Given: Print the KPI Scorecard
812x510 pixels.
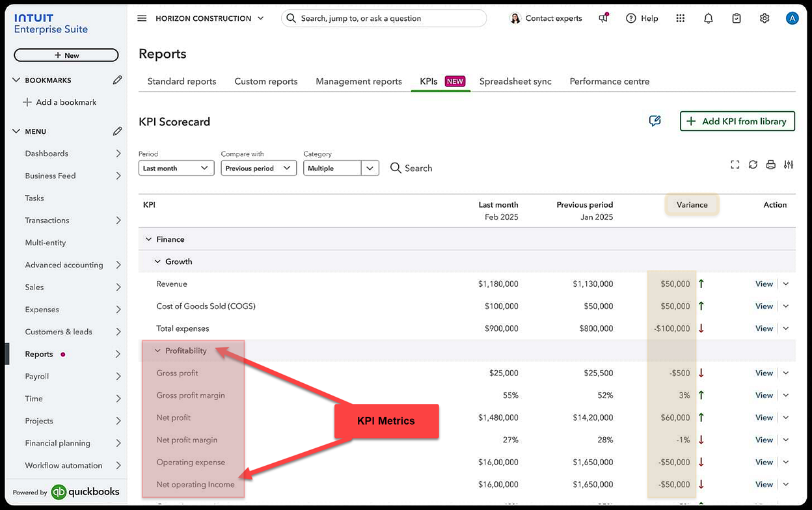Looking at the screenshot, I should [770, 165].
